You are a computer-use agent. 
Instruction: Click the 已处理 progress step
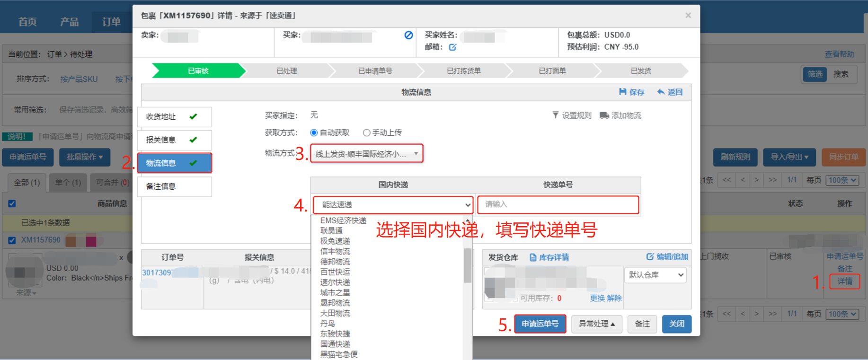click(287, 71)
